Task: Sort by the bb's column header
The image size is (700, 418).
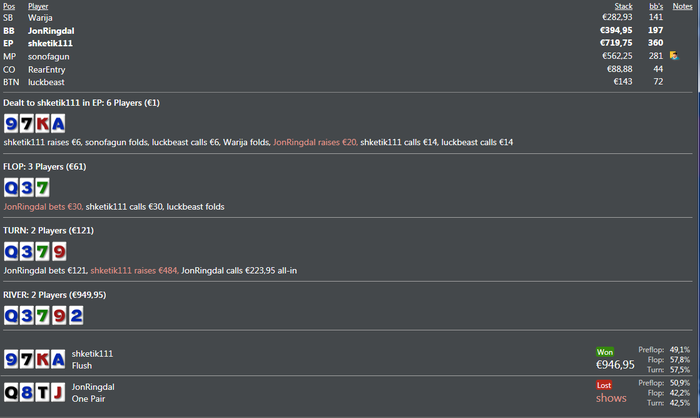Action: [656, 6]
